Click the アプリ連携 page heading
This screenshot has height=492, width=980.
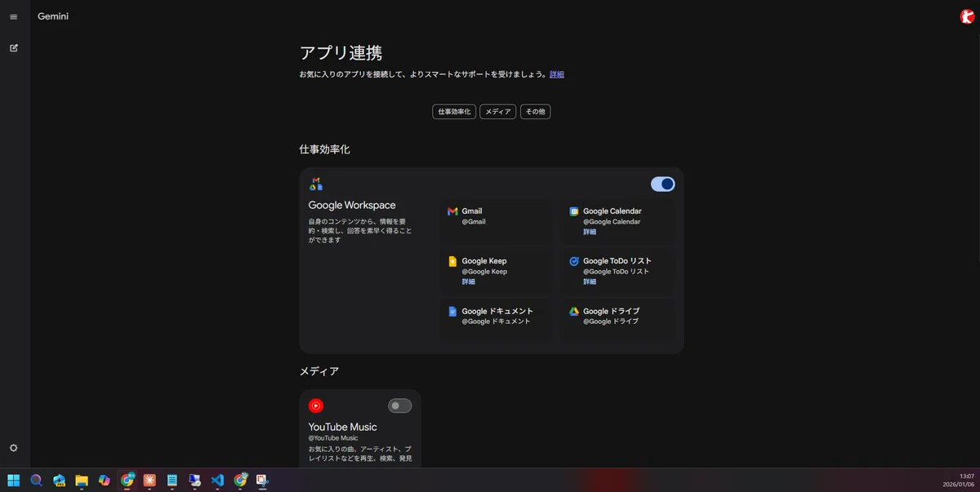coord(341,53)
